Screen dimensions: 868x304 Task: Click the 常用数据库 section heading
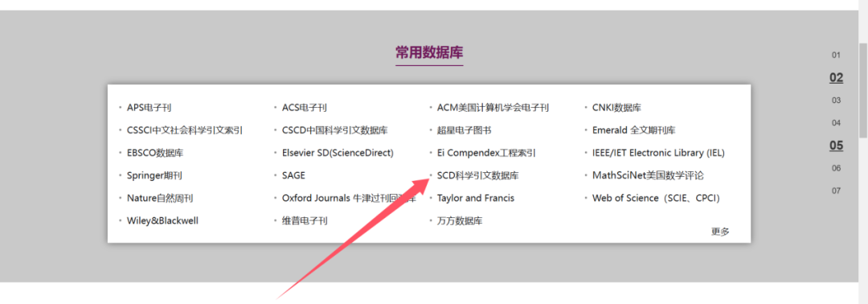point(429,52)
